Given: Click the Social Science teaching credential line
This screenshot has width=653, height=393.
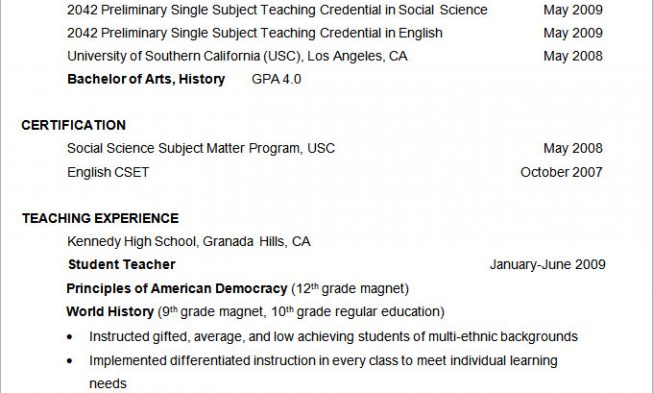Looking at the screenshot, I should (x=277, y=10).
